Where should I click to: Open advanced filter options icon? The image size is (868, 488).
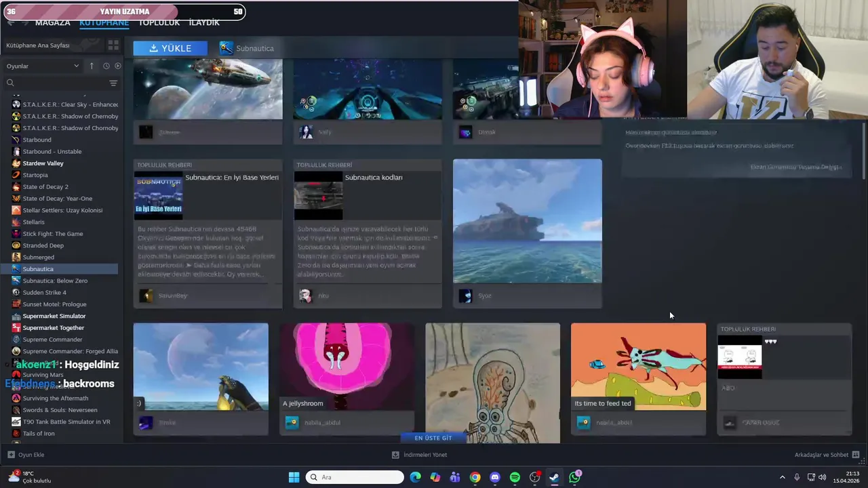113,83
